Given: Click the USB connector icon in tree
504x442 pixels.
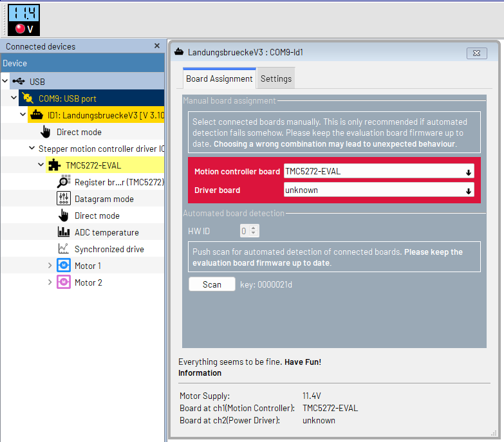Looking at the screenshot, I should (x=19, y=81).
